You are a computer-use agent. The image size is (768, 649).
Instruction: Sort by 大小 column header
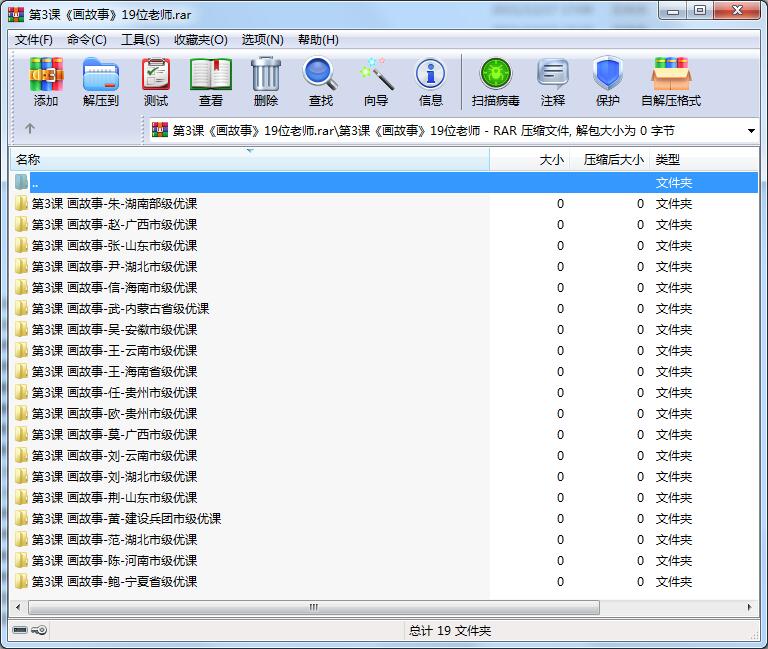click(529, 160)
